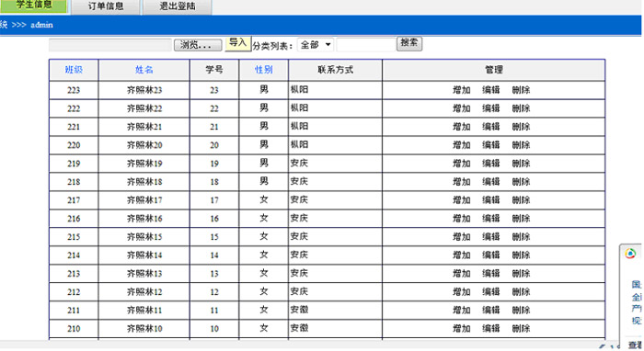The image size is (644, 351).
Task: Open the 学生信息 tab
Action: pos(34,6)
